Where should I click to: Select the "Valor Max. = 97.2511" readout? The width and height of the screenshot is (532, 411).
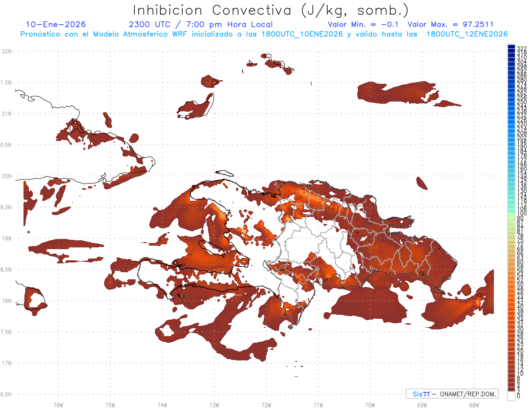pos(450,24)
